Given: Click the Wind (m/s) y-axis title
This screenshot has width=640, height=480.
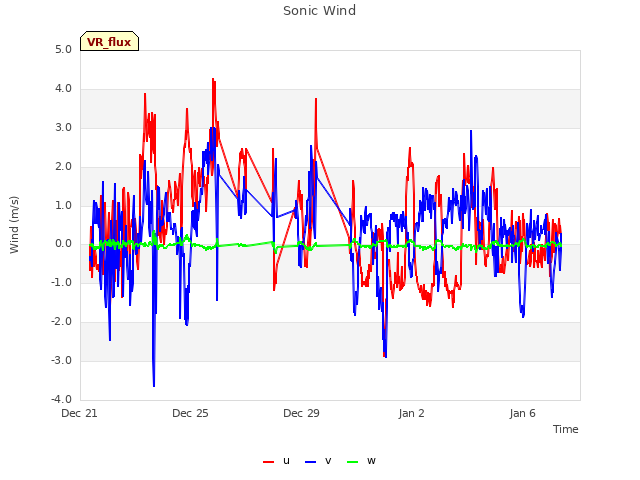Looking at the screenshot, I should click(14, 225).
